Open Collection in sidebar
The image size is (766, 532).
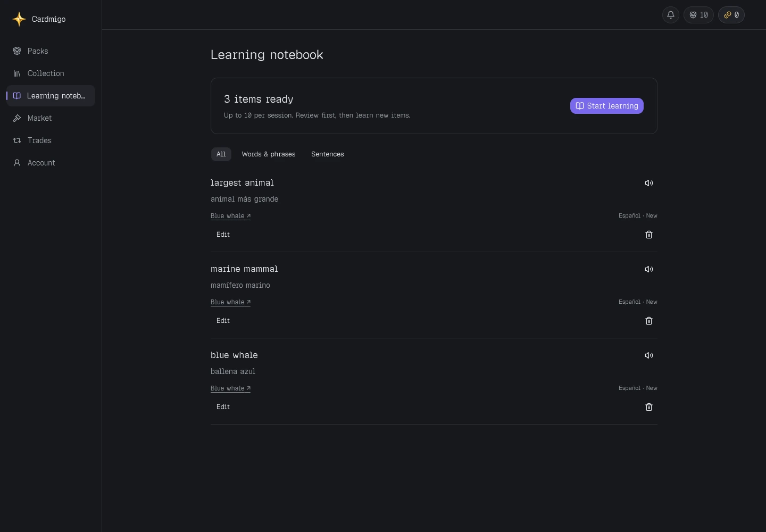tap(51, 73)
